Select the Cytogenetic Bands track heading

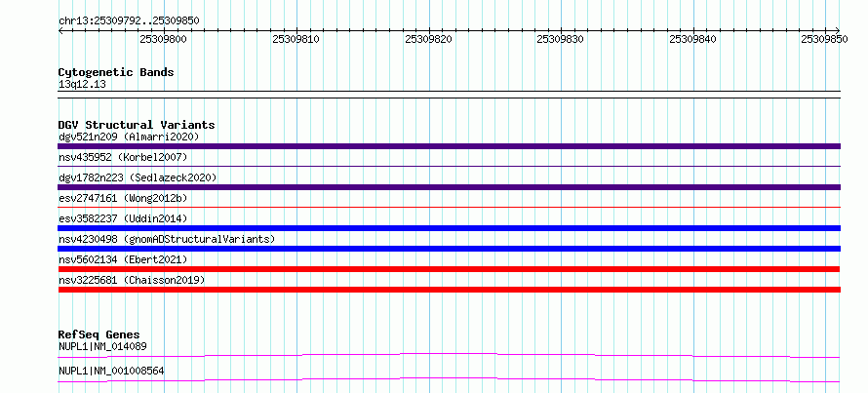[116, 72]
